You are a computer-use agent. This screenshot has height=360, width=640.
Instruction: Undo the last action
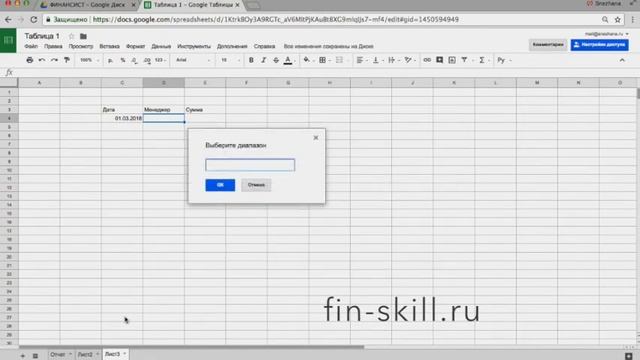(42, 60)
